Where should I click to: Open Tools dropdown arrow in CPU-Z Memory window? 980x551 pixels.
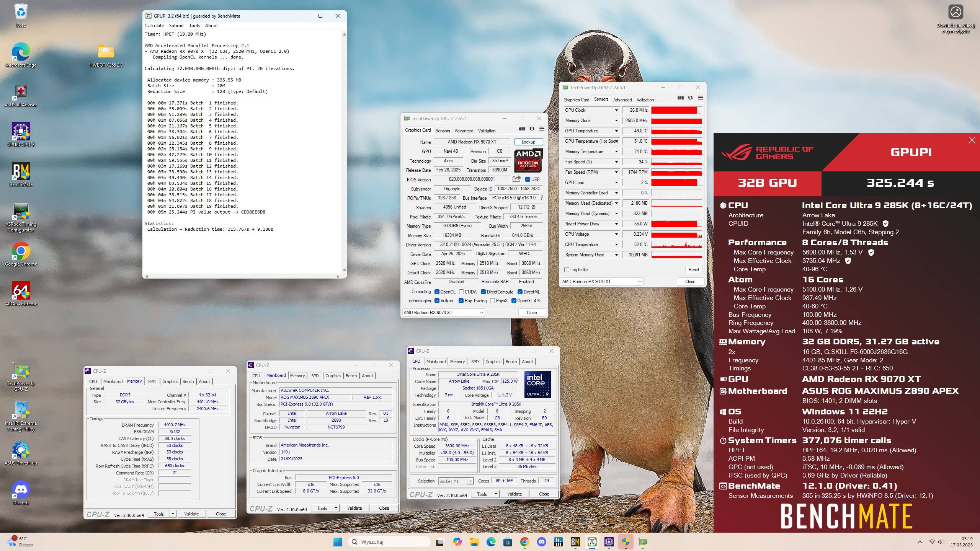[173, 514]
